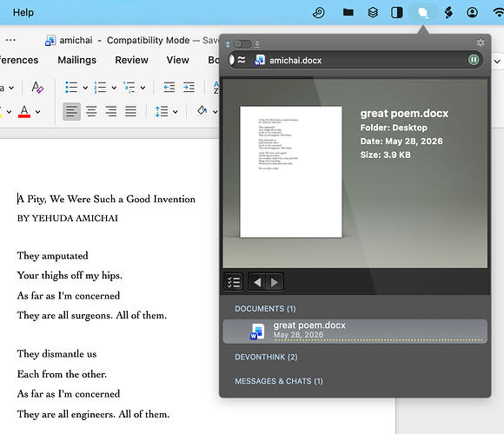The image size is (504, 434).
Task: Open font color dropdown arrow
Action: point(38,112)
